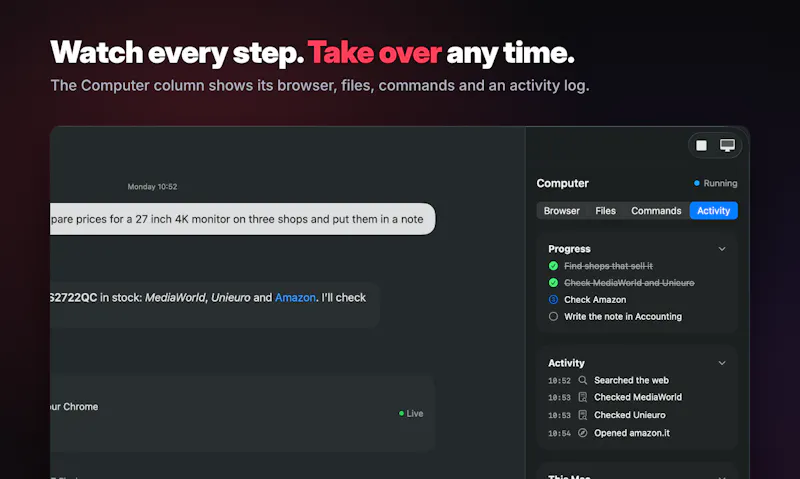The height and width of the screenshot is (479, 800).
Task: Click the 'Searched the web' activity entry
Action: (631, 380)
